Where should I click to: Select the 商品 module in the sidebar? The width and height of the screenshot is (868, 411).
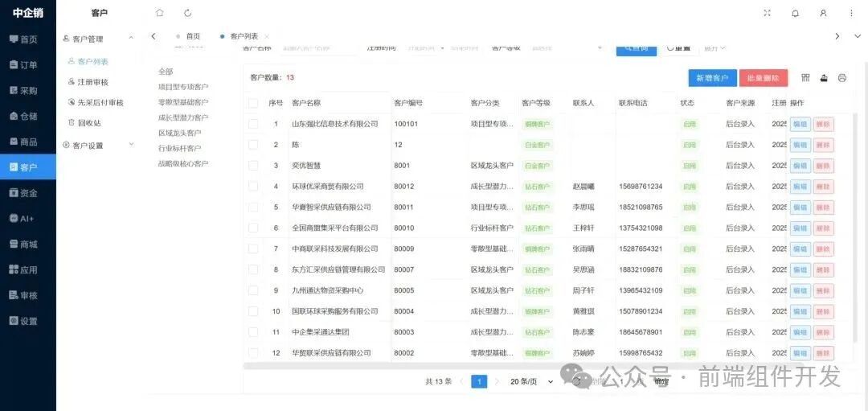click(27, 142)
